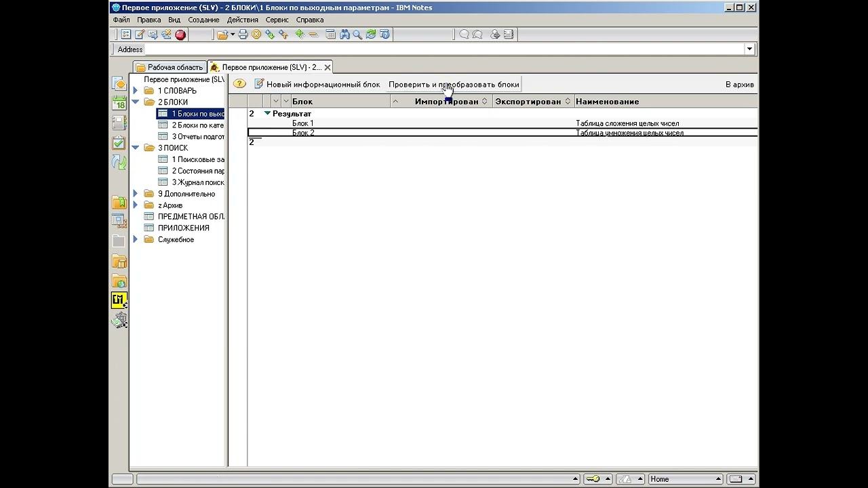
Task: Expand the Служебное folder
Action: pos(136,239)
